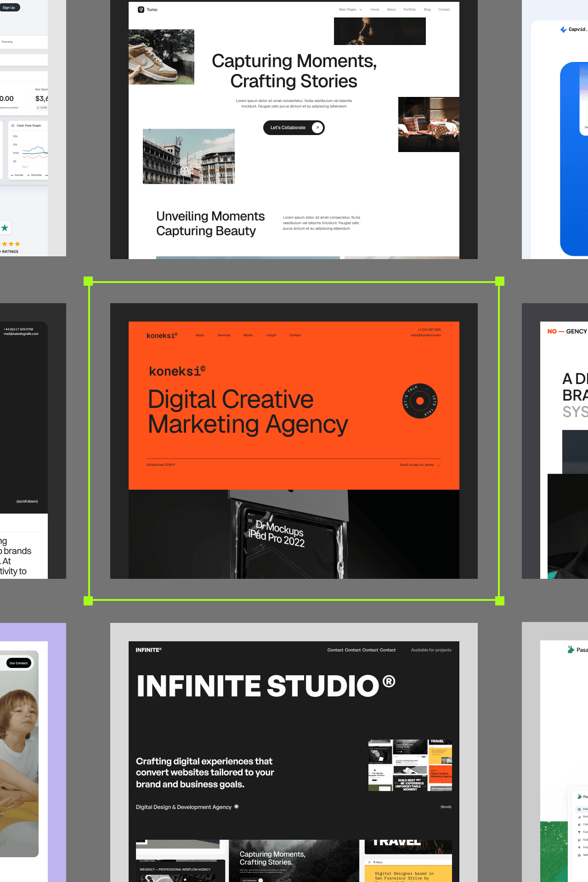Click the mail@kaleidografik.com email link
Viewport: 588px width, 882px height.
21,334
